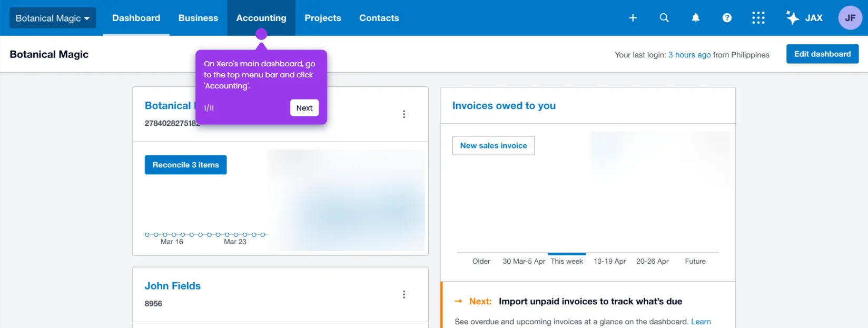Click 'Import unpaid invoices to track what's due'

coord(590,301)
